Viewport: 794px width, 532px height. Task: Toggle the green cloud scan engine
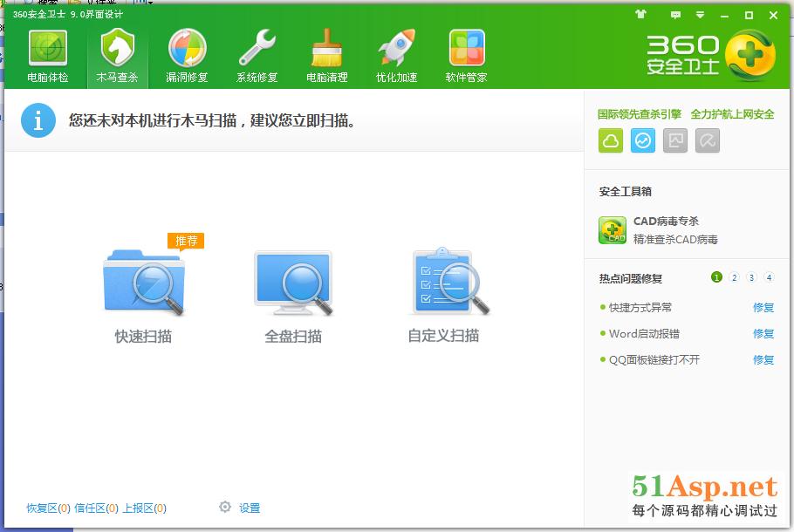click(x=611, y=140)
